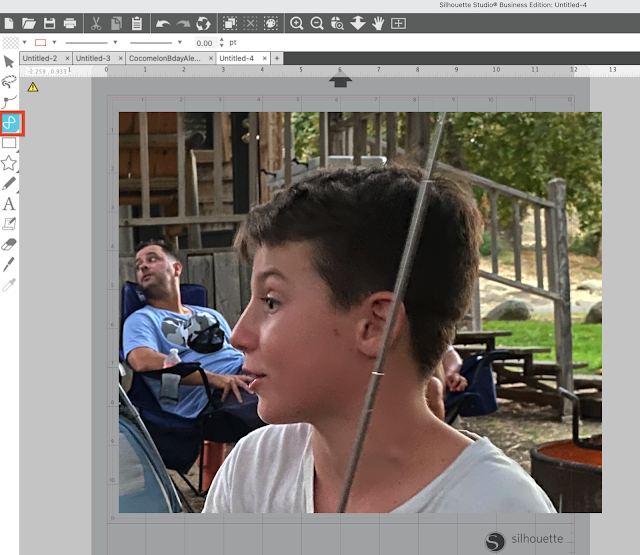This screenshot has height=555, width=640.
Task: Zoom out with the minus magnifier
Action: [x=317, y=23]
